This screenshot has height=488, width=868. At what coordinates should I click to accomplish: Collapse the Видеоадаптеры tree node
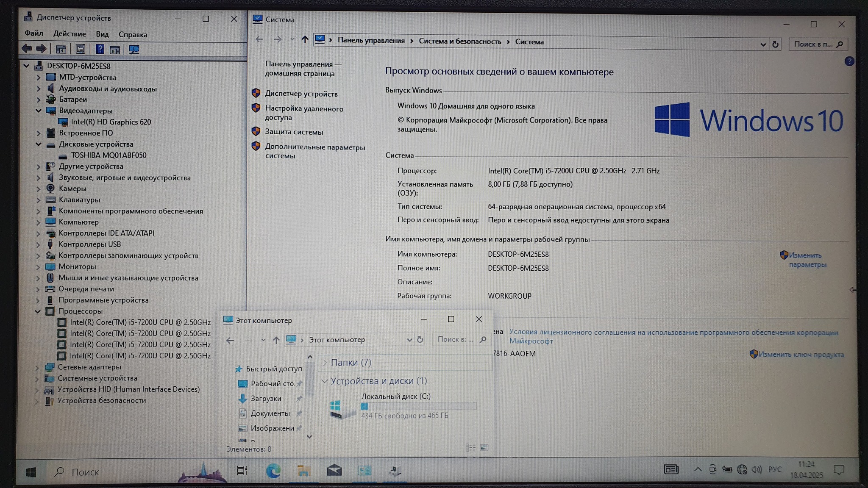(x=38, y=111)
